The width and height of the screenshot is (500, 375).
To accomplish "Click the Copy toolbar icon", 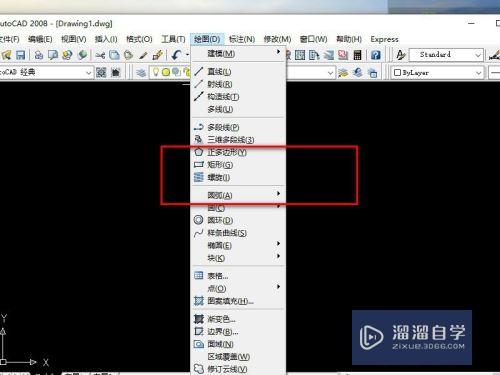I will pyautogui.click(x=114, y=55).
